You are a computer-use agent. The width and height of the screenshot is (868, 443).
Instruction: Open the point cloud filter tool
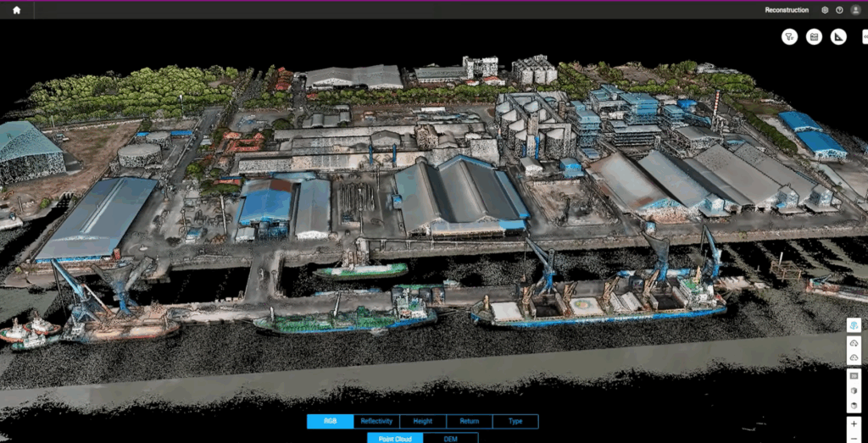pyautogui.click(x=789, y=36)
